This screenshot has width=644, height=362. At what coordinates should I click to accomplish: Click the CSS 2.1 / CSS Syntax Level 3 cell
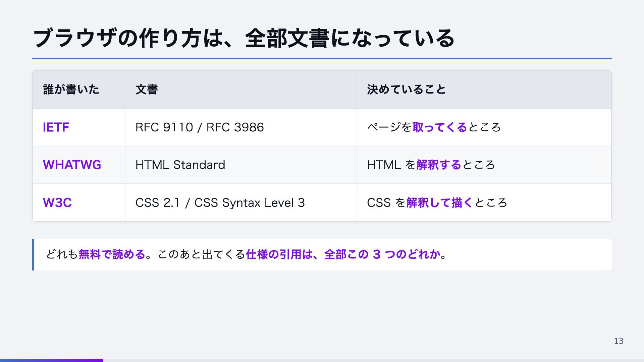[x=241, y=202]
